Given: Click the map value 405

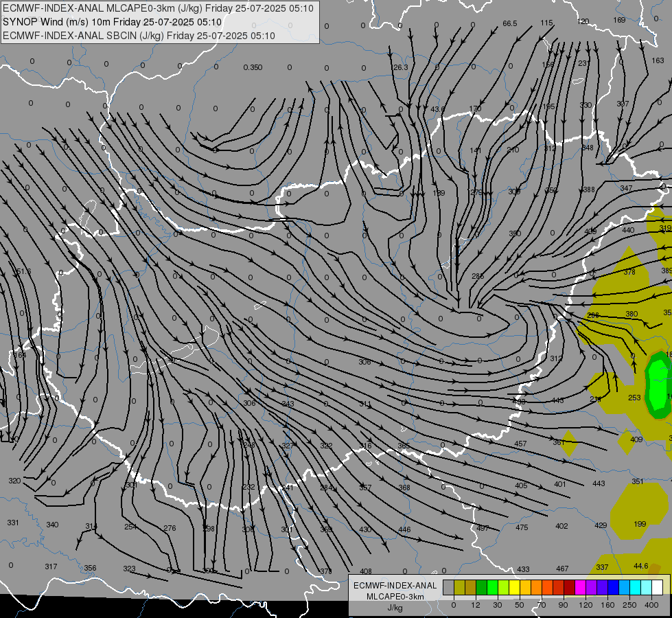Looking at the screenshot, I should point(521,485).
